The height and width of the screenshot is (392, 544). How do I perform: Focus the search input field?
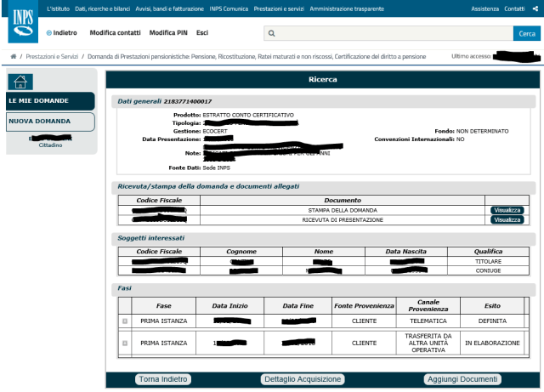(391, 34)
